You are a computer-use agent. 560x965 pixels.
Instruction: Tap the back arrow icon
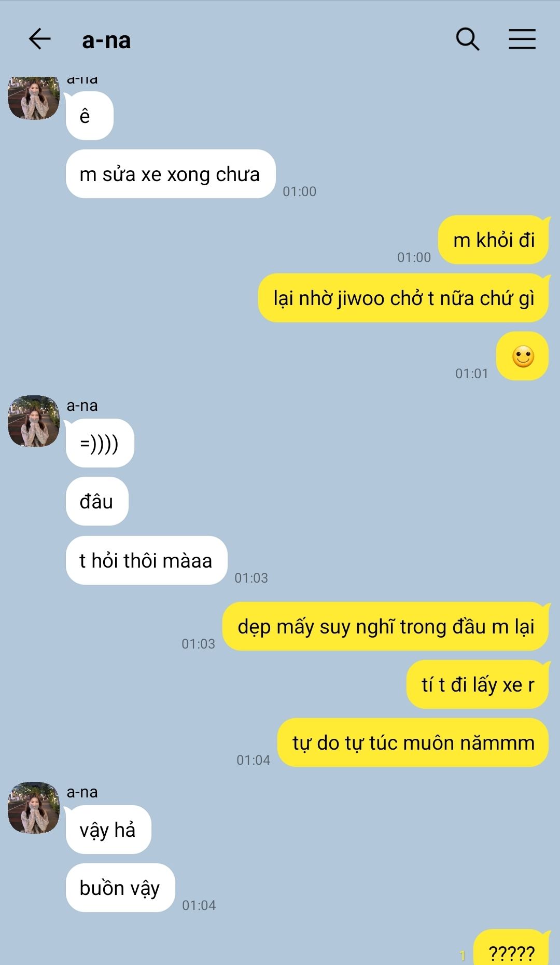pos(39,39)
